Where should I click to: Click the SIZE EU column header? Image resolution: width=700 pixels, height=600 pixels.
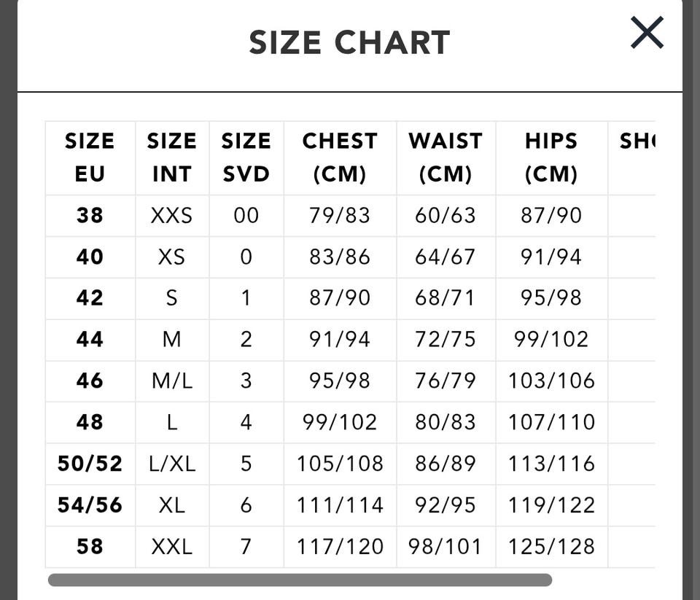[90, 157]
